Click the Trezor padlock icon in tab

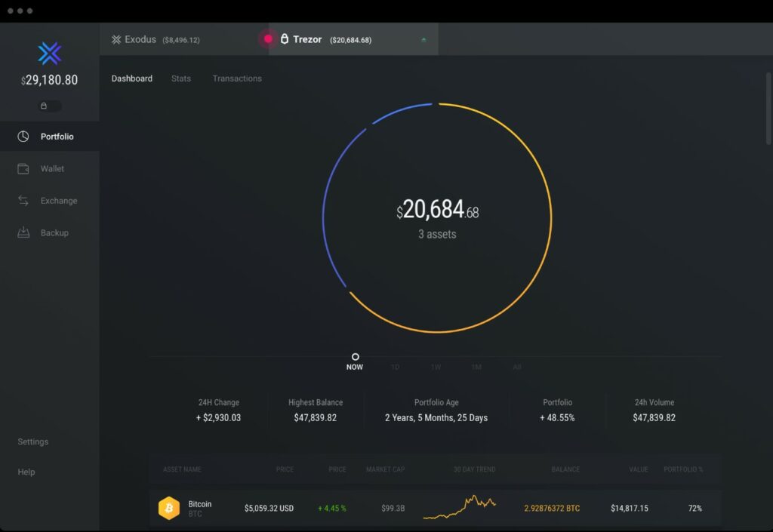point(285,39)
